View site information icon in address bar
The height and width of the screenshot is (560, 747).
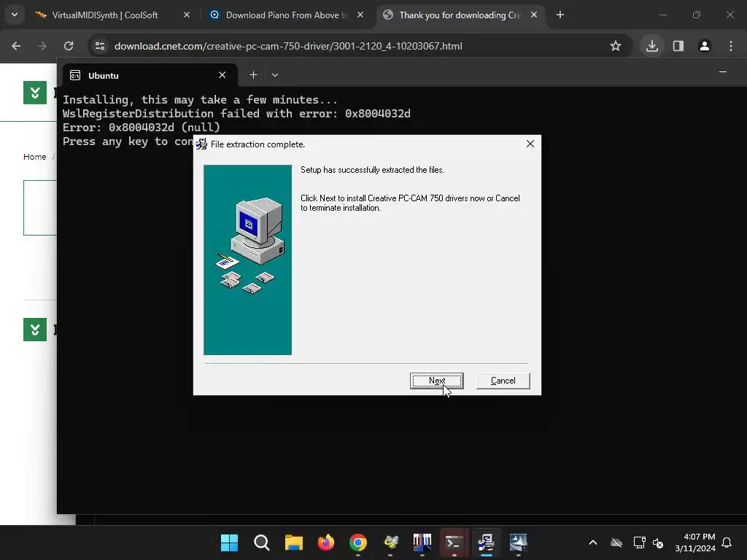coord(100,46)
